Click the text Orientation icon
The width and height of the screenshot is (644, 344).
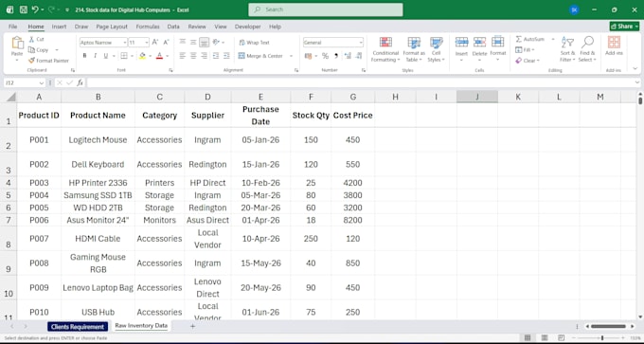click(216, 43)
